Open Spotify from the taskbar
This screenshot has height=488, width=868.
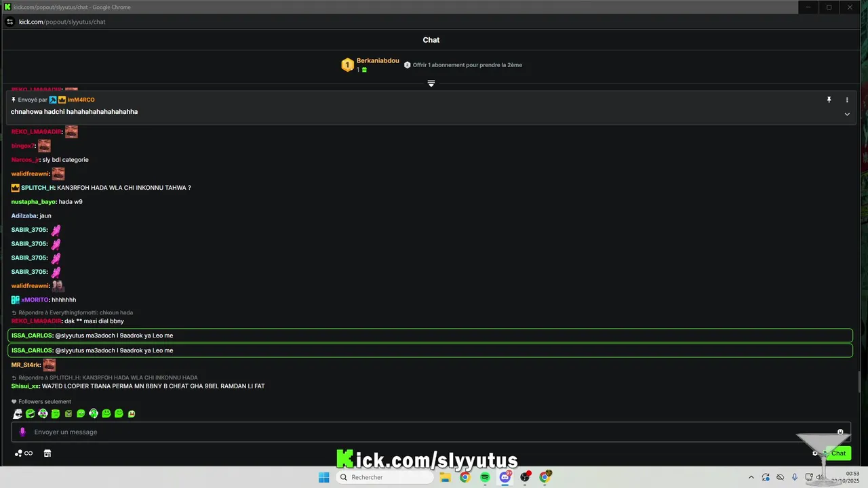(485, 477)
